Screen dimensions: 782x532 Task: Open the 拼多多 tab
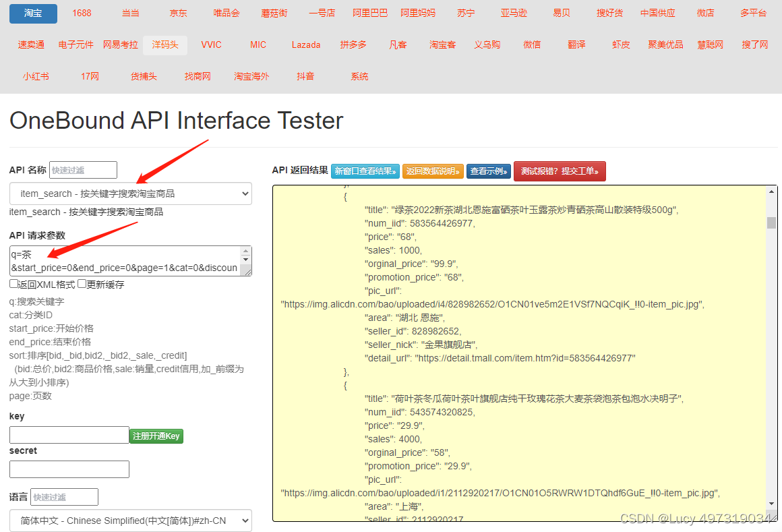point(353,45)
